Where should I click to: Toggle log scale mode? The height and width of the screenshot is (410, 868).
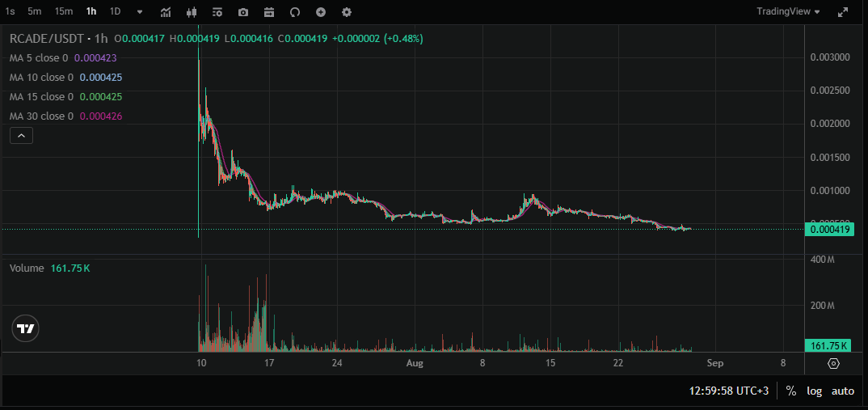(x=815, y=391)
